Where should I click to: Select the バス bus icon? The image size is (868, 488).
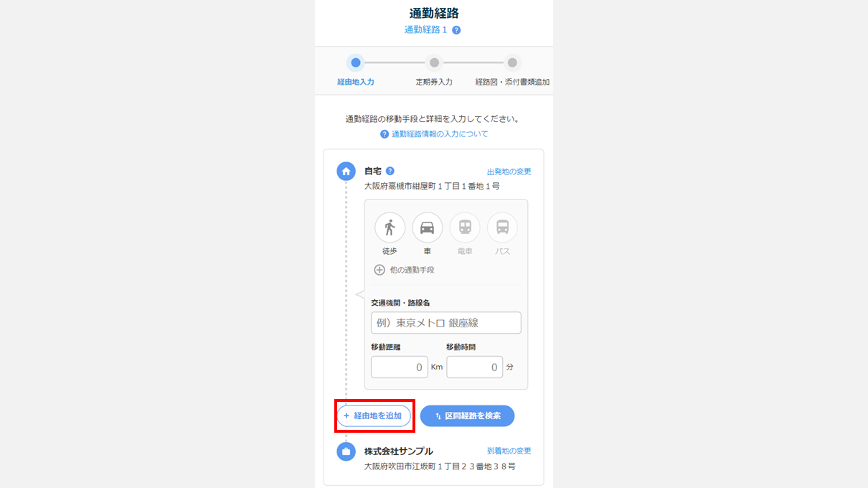502,227
